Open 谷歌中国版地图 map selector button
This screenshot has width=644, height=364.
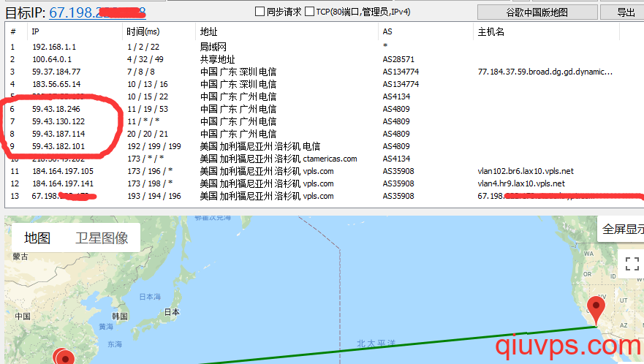click(x=537, y=12)
